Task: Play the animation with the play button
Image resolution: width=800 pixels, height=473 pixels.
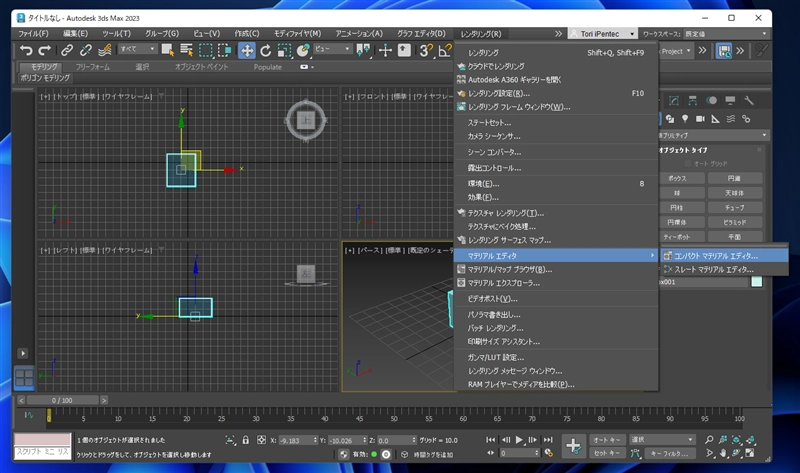Action: click(x=519, y=440)
